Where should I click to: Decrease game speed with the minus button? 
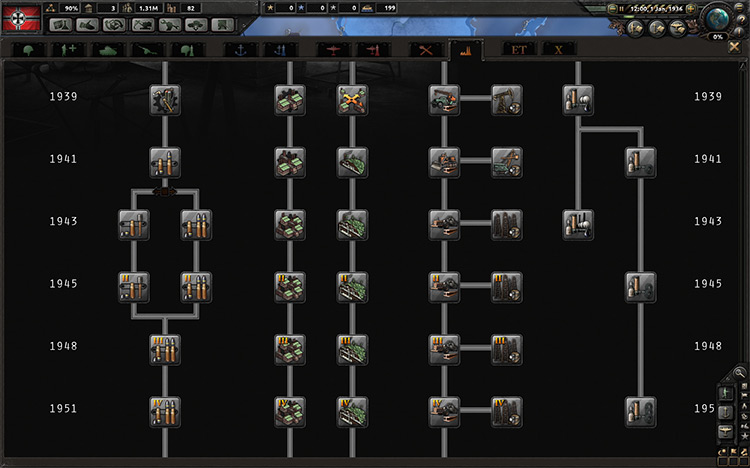coord(612,9)
